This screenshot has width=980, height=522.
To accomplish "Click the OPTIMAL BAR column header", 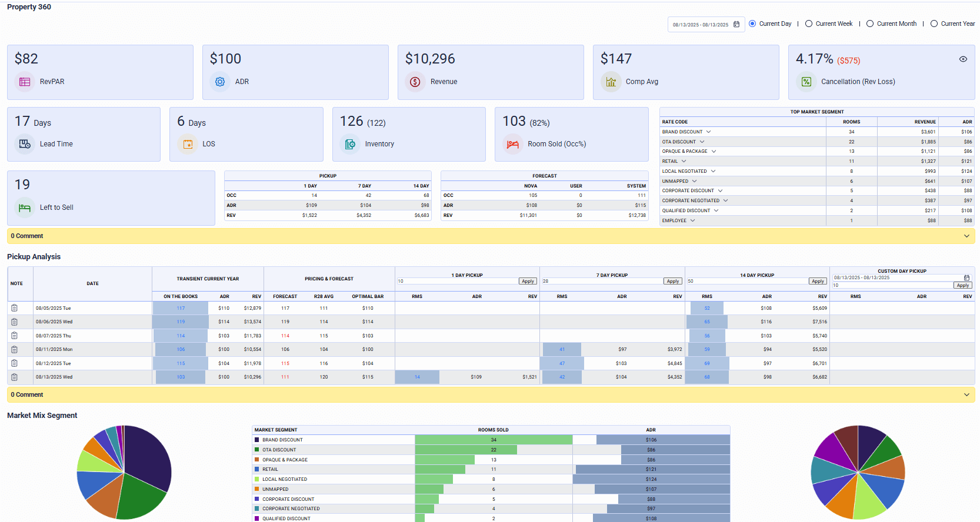I will (x=368, y=297).
